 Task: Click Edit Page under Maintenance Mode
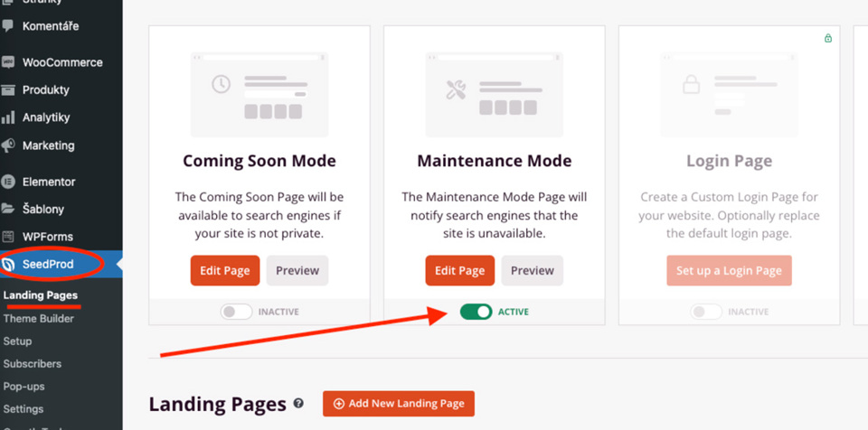coord(459,271)
